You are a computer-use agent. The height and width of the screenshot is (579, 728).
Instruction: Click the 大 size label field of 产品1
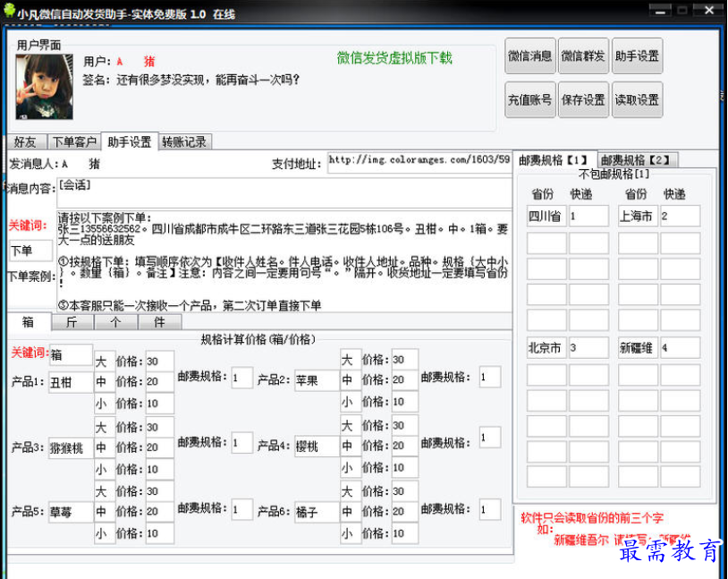(105, 362)
